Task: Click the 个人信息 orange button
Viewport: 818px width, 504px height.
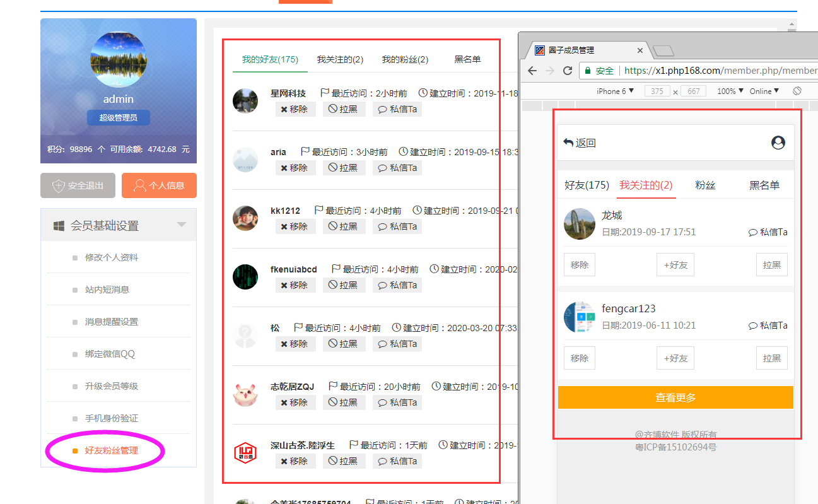Action: pyautogui.click(x=159, y=185)
